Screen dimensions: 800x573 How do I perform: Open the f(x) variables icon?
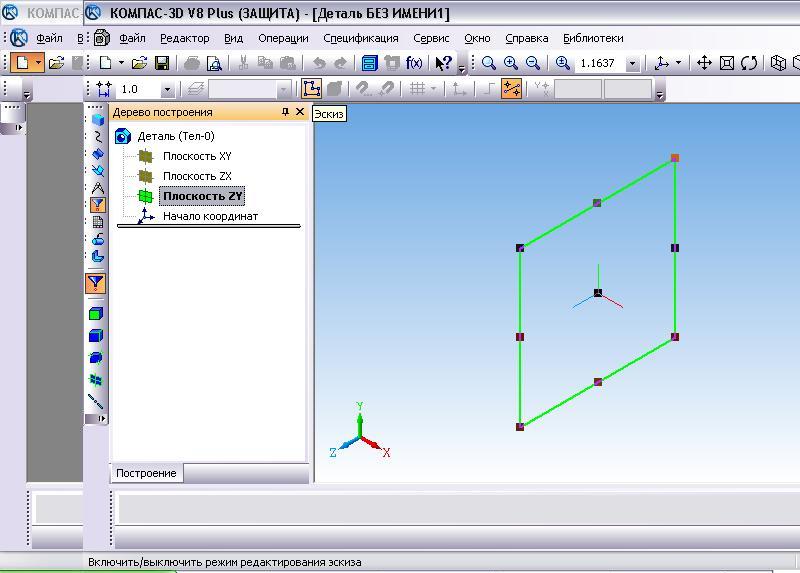pos(414,63)
